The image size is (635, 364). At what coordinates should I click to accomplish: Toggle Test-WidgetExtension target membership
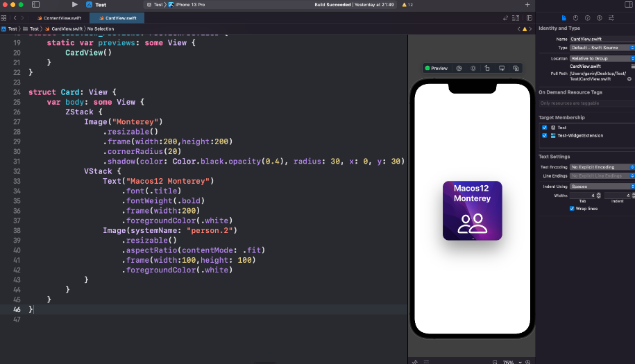pos(544,135)
